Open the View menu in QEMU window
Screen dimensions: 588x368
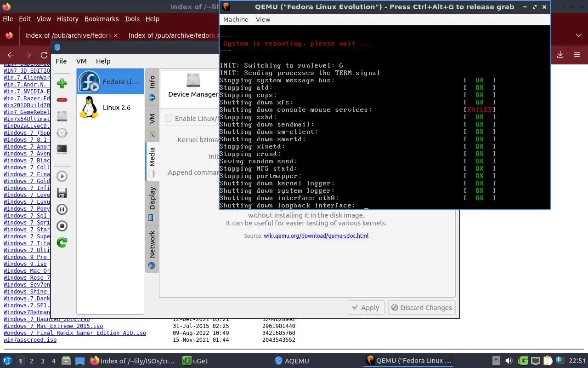coord(263,19)
